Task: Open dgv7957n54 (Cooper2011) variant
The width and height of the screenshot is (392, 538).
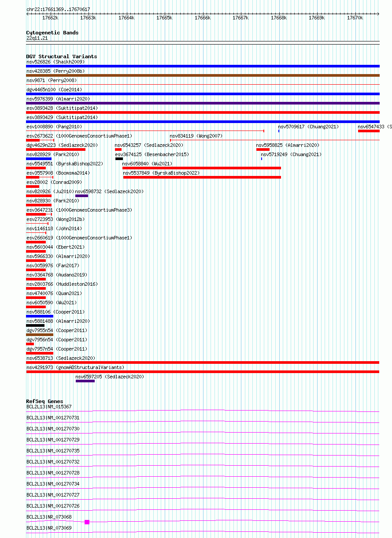Action: click(x=57, y=349)
